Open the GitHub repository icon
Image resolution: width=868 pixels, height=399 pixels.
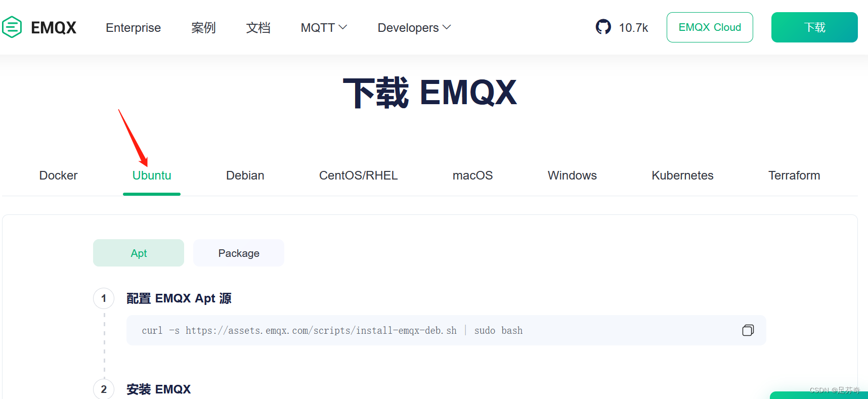click(603, 27)
